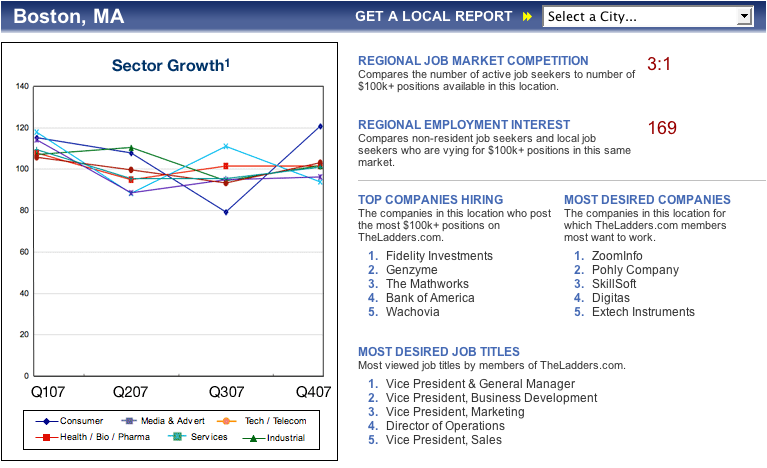767x468 pixels.
Task: Click Q407 axis label
Action: [x=314, y=392]
